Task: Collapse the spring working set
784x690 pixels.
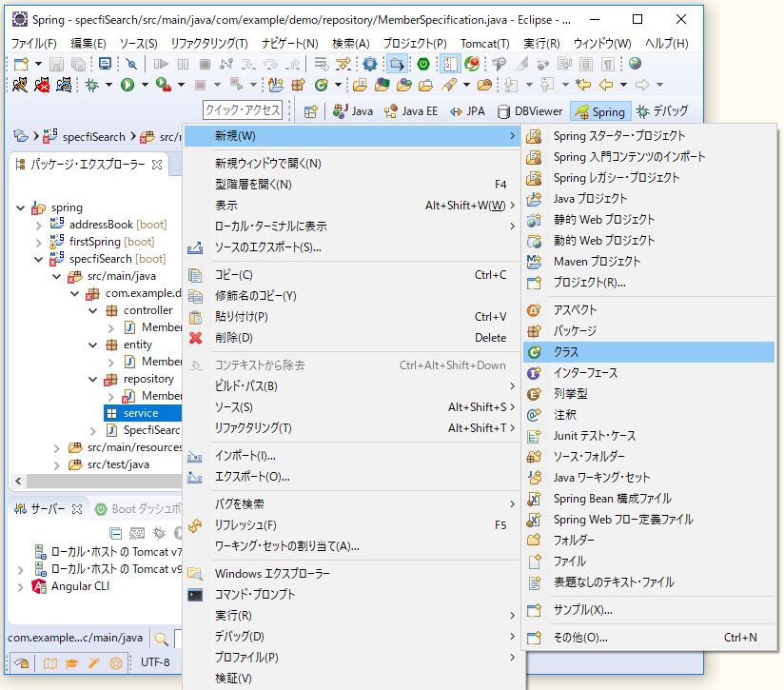Action: point(21,207)
